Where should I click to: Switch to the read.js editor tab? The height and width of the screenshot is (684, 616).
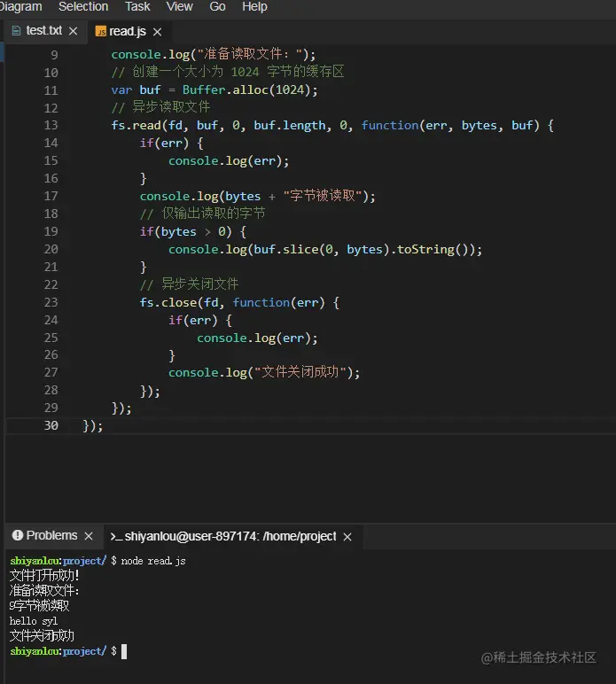point(128,31)
